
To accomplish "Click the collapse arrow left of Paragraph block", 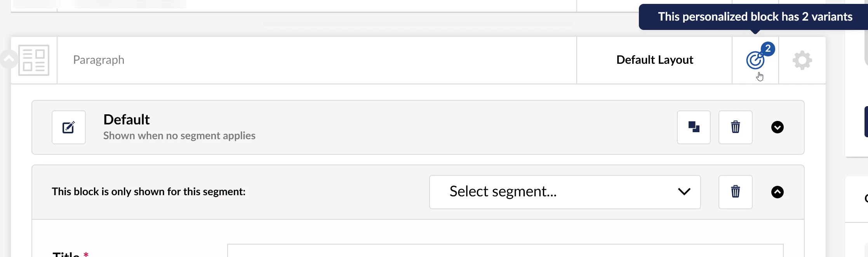I will click(x=9, y=59).
